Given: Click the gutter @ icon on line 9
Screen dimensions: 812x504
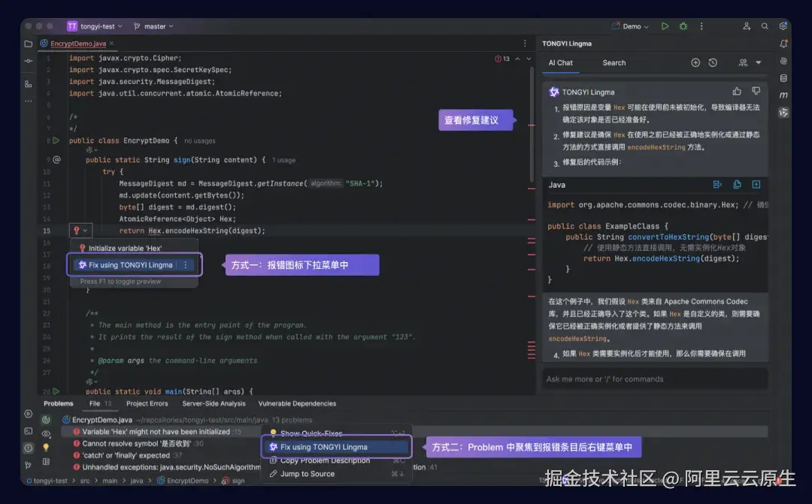Looking at the screenshot, I should pos(56,160).
